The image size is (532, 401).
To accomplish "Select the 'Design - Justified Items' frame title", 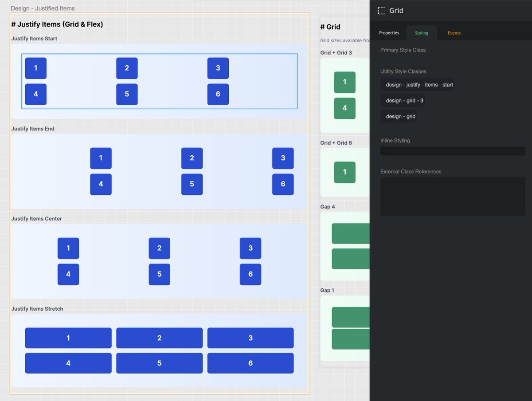I will click(x=43, y=8).
